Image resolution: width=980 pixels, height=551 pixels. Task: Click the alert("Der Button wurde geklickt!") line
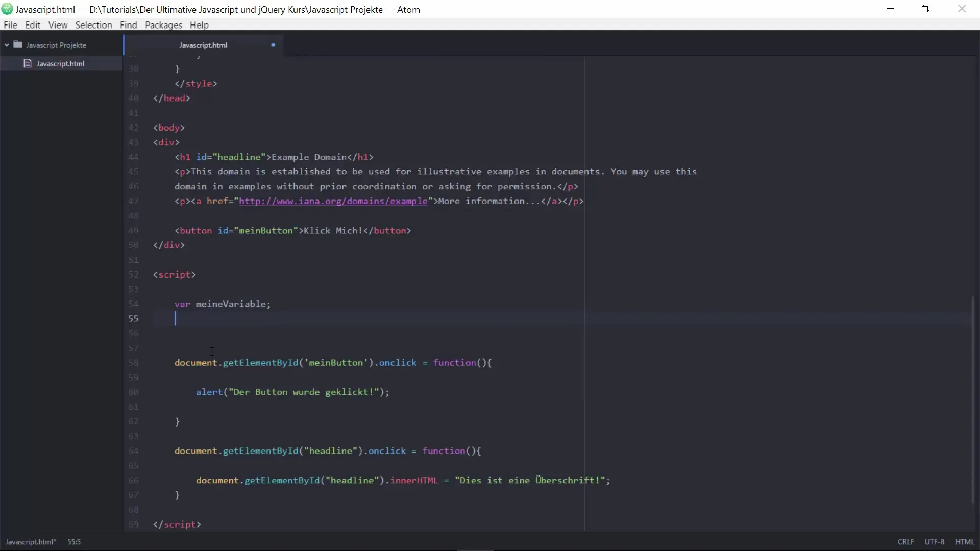click(x=292, y=392)
